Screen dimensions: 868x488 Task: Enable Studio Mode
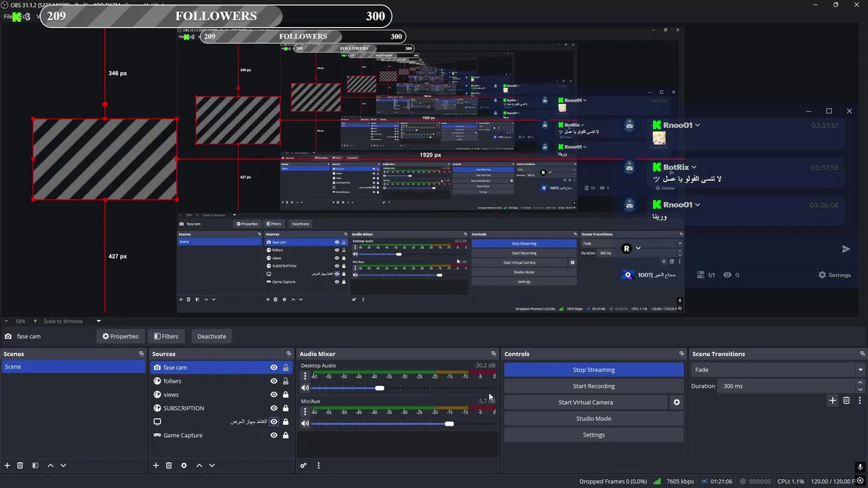click(x=593, y=419)
